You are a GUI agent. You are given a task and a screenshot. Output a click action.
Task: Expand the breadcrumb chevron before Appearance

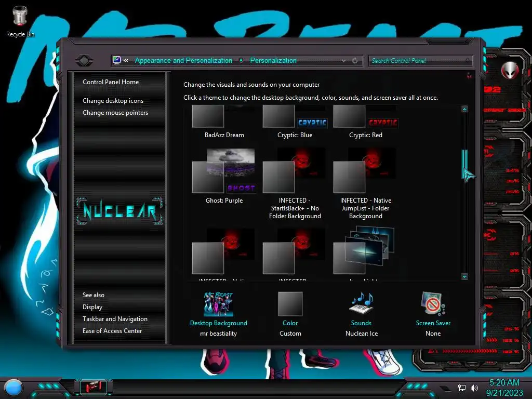[126, 60]
